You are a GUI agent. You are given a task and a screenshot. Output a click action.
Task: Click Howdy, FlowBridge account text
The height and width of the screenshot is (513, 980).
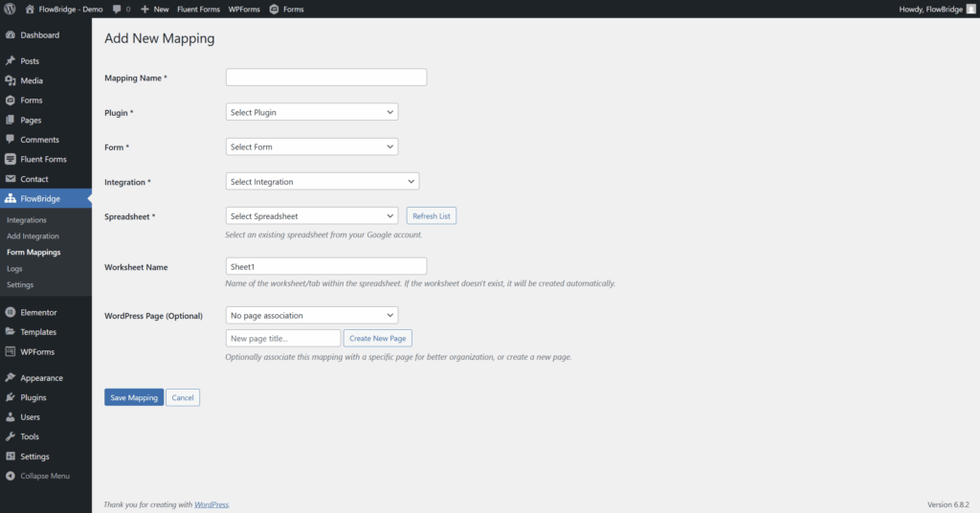930,9
